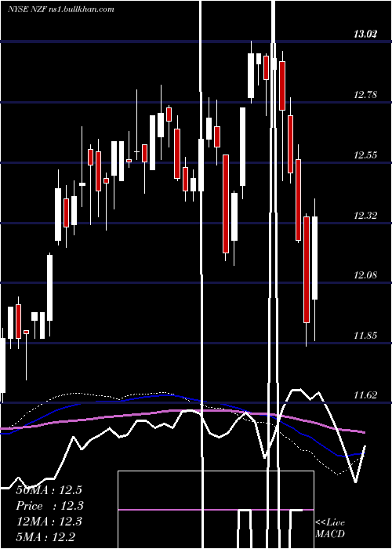Viewport: 392px width, 549px height.
Task: Click the Price : 12.3 legend entry
Action: (50, 506)
